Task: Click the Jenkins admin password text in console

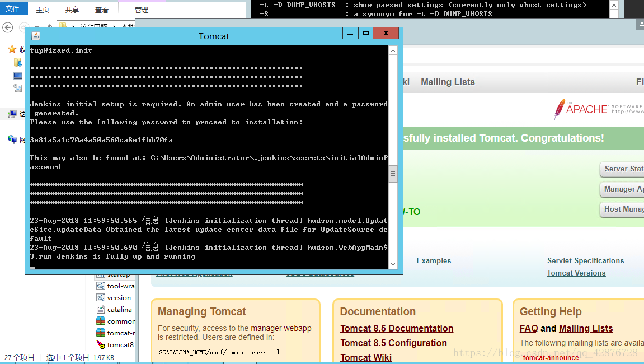Action: pos(101,140)
